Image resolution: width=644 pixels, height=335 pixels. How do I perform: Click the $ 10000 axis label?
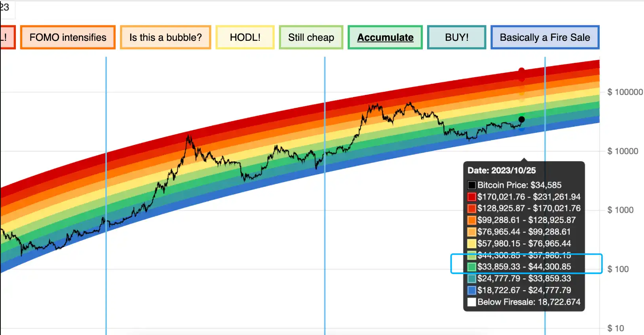coord(623,151)
